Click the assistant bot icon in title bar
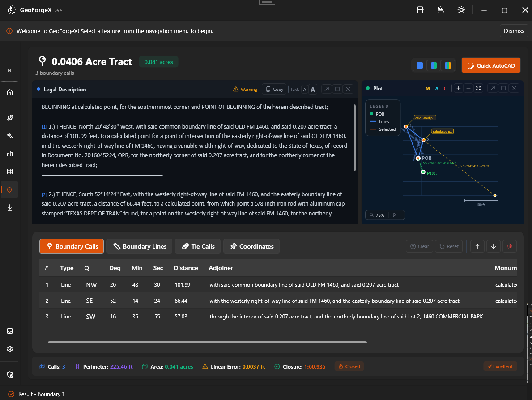 coord(440,10)
